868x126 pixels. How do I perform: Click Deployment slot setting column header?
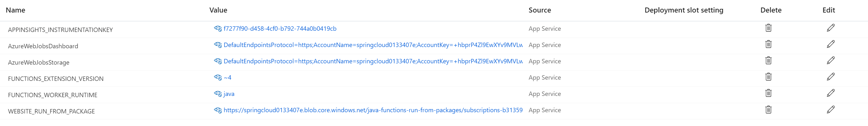[684, 10]
